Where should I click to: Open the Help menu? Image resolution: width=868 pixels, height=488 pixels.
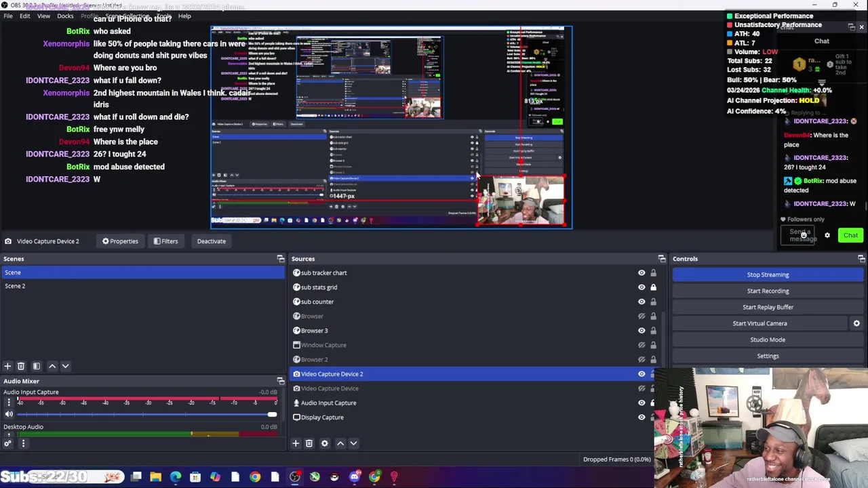184,16
